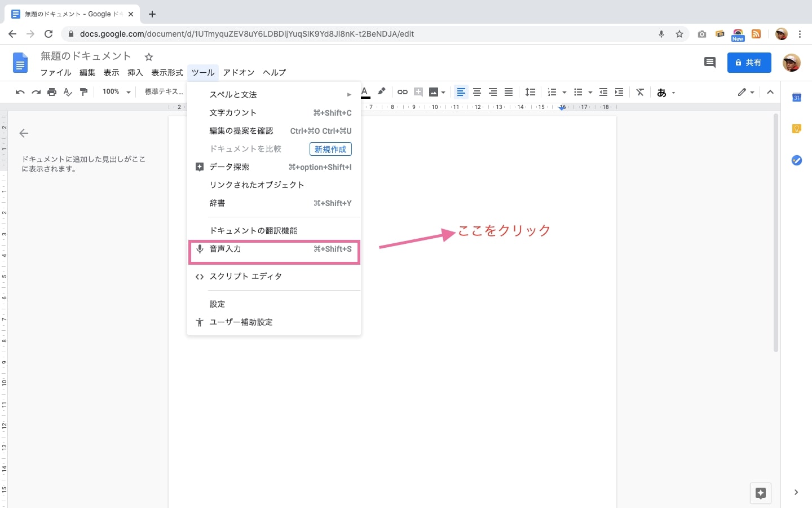Click the clear formatting icon
Image resolution: width=812 pixels, height=508 pixels.
pyautogui.click(x=640, y=92)
